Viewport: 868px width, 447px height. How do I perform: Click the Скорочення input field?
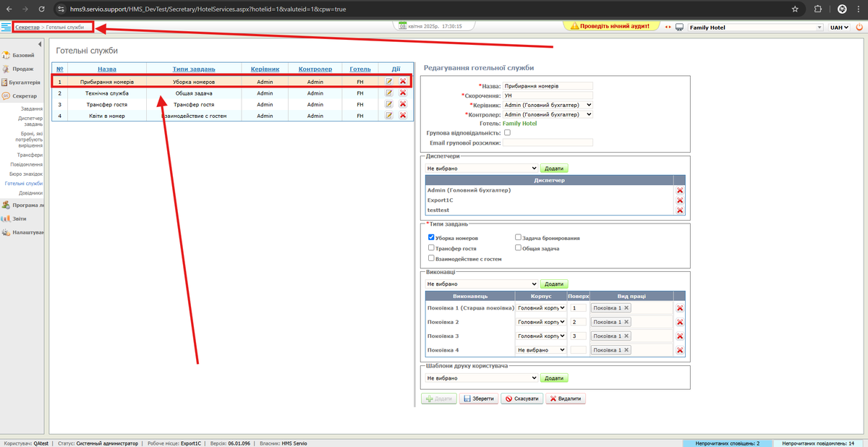click(x=548, y=95)
